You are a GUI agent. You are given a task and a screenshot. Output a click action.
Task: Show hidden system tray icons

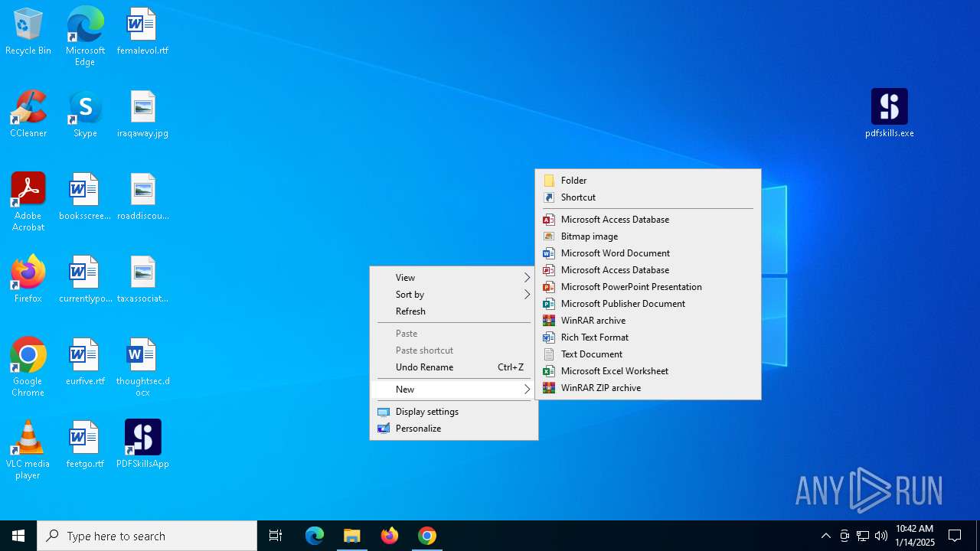coord(825,536)
